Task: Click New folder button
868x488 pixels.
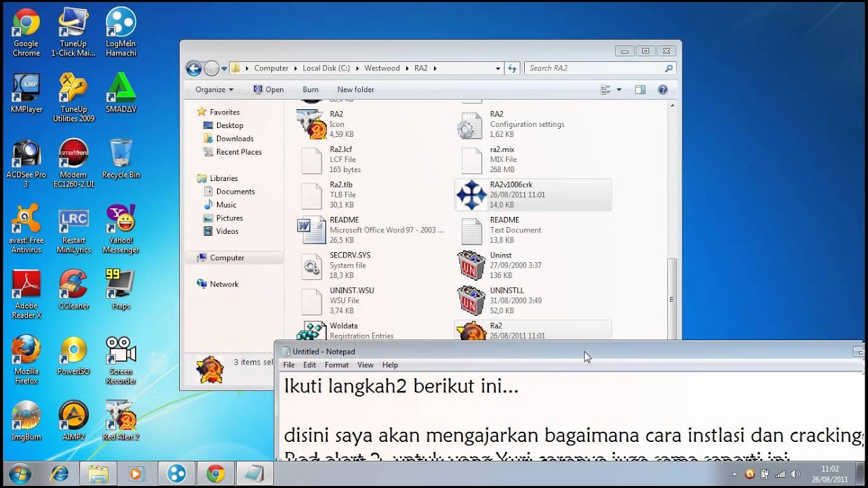Action: pyautogui.click(x=356, y=89)
